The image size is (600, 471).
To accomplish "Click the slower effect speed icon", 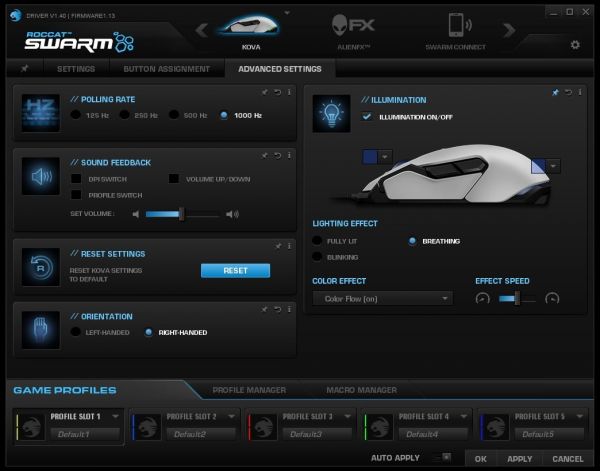I will click(483, 298).
